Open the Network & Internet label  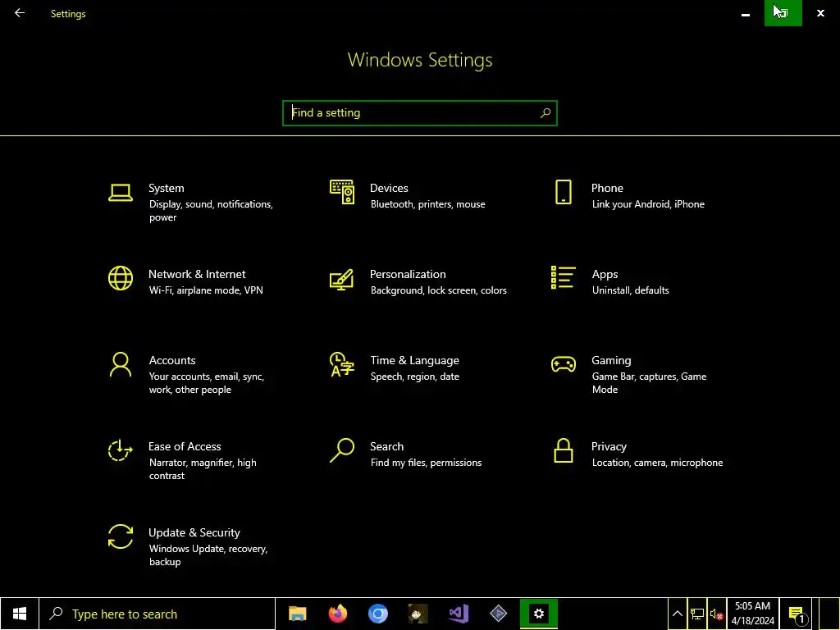[x=197, y=274]
